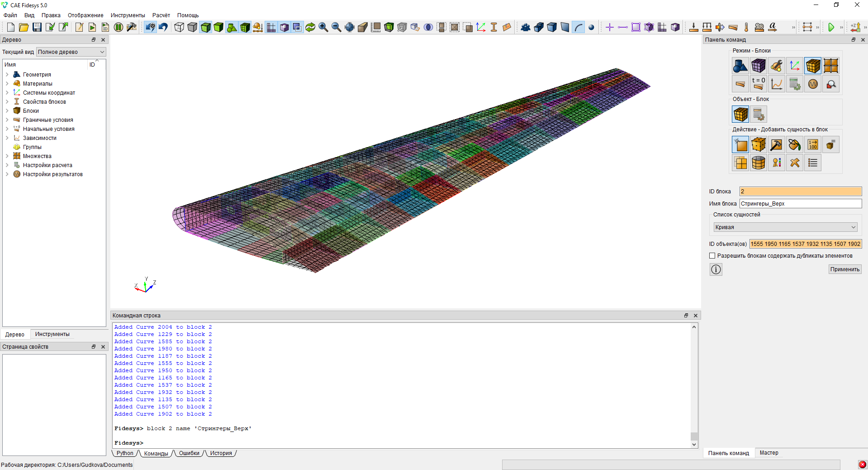This screenshot has width=868, height=470.
Task: Toggle the curve selection filter icon
Action: pos(579,27)
